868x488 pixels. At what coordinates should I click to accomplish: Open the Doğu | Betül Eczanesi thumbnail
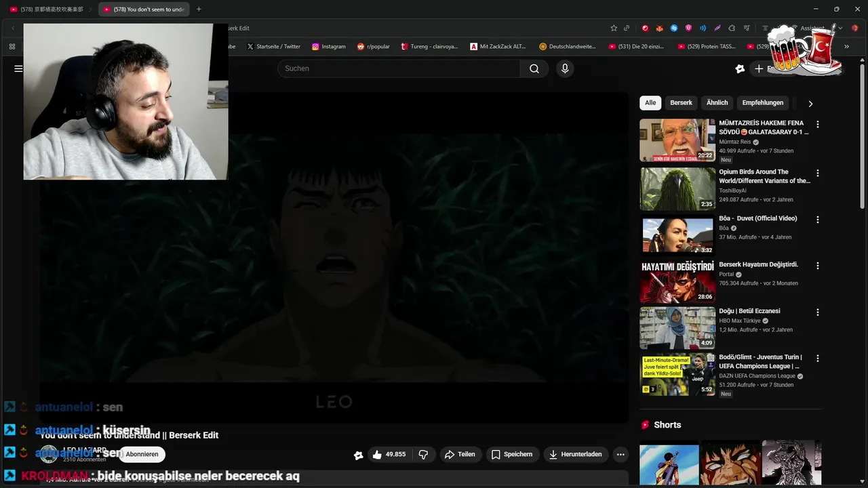(x=677, y=328)
